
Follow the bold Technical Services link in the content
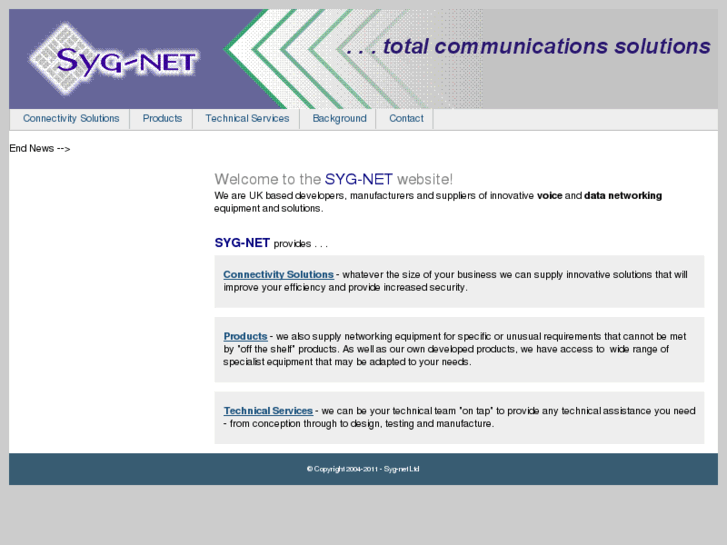268,411
